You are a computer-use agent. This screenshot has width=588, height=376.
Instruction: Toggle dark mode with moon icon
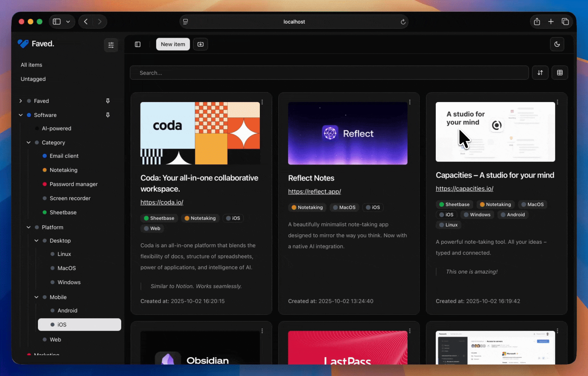[557, 44]
